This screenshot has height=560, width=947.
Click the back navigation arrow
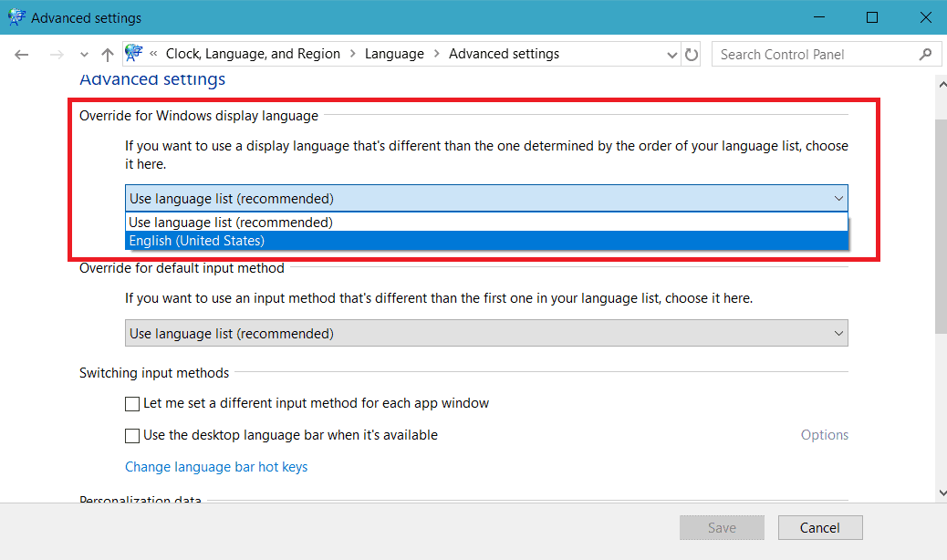point(21,54)
